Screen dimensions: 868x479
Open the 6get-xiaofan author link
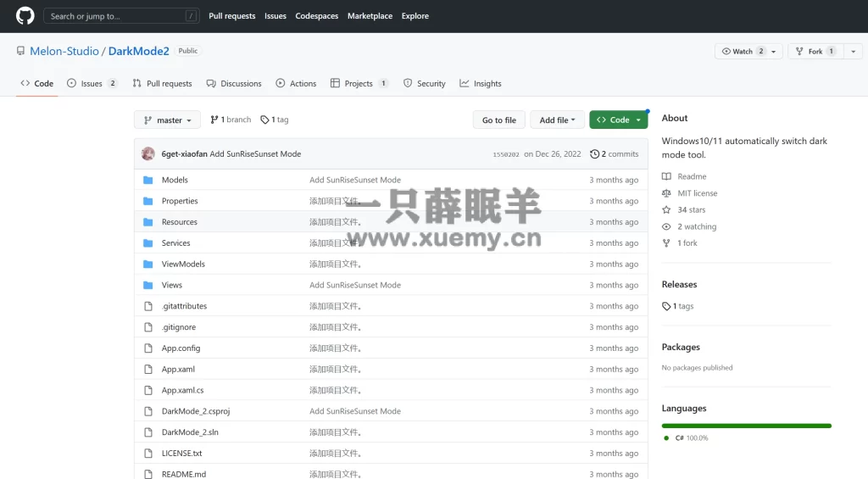(184, 154)
